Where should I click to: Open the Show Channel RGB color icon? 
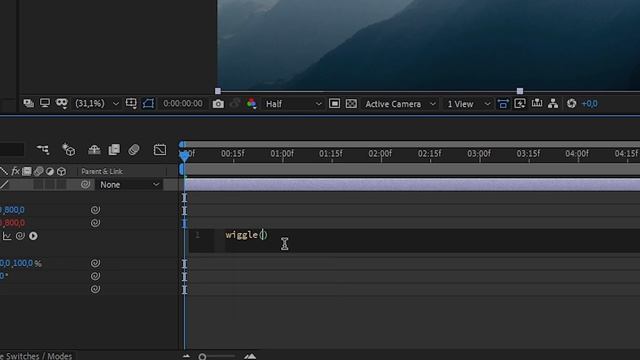pyautogui.click(x=251, y=104)
